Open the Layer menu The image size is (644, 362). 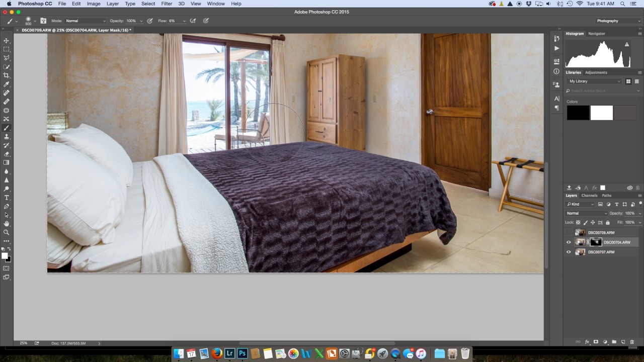(113, 4)
